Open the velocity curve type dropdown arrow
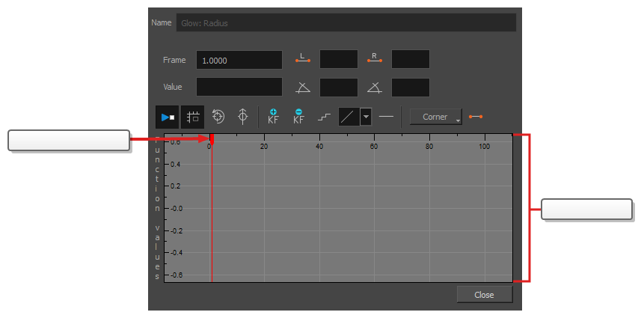Viewport: 644px width, 318px height. pos(367,117)
